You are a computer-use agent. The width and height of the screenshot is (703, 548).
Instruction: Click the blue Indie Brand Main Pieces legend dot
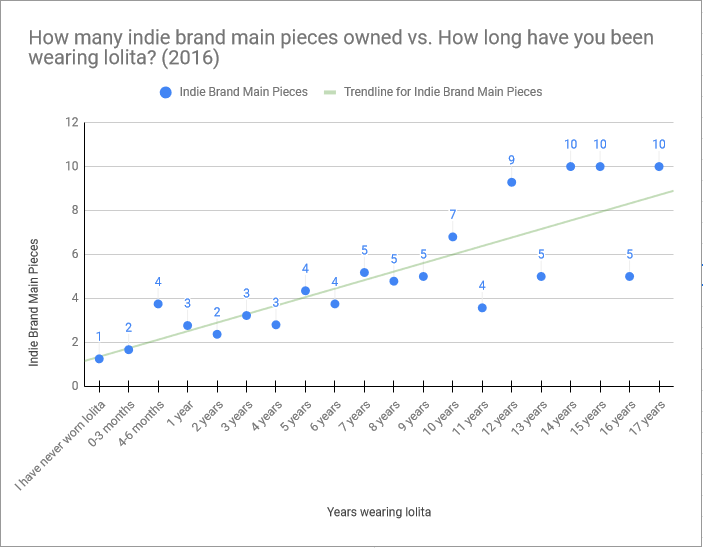click(x=165, y=92)
